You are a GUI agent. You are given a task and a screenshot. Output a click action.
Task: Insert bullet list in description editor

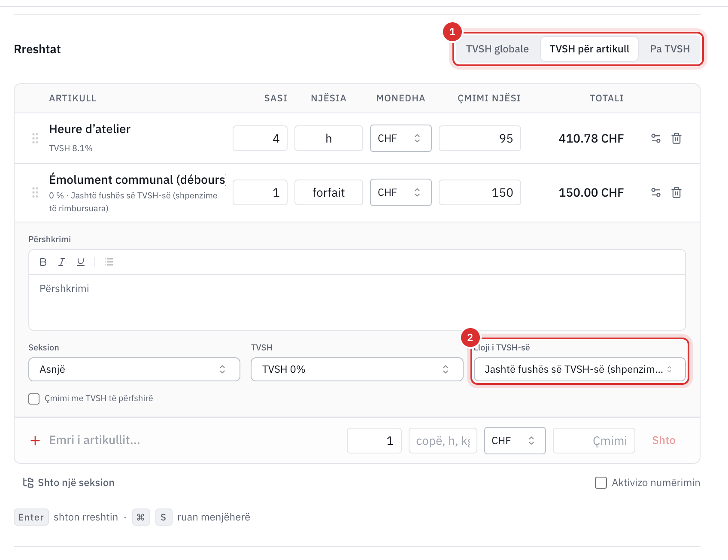(x=109, y=262)
